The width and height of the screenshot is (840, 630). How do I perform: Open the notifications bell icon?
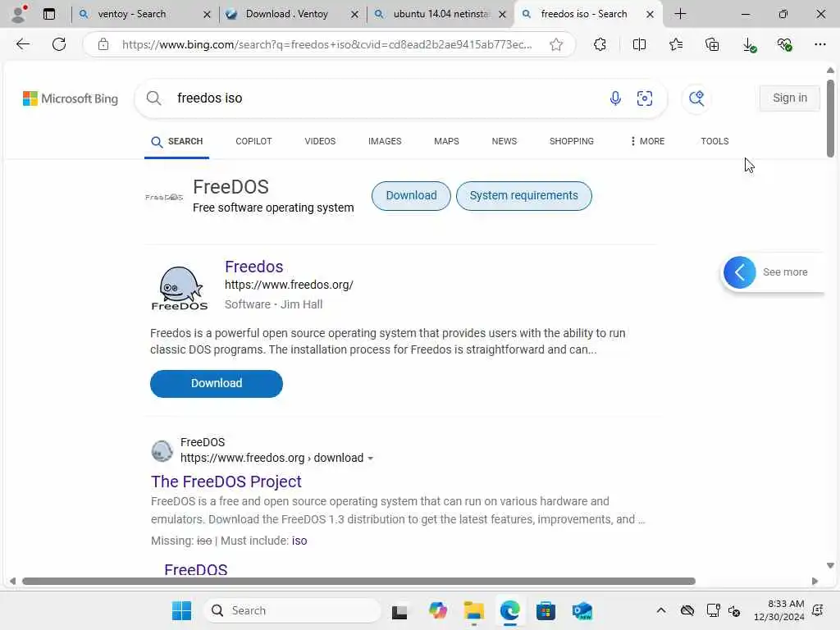tap(818, 610)
